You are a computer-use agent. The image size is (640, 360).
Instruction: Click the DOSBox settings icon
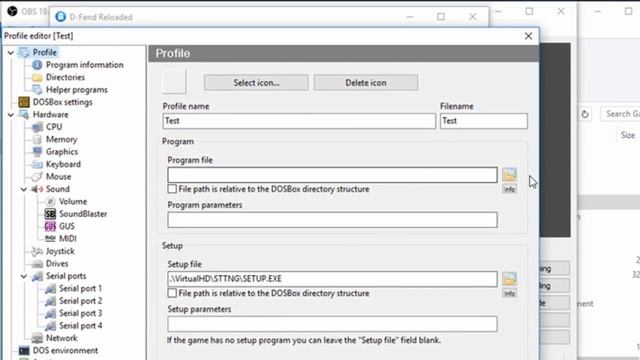pyautogui.click(x=24, y=102)
